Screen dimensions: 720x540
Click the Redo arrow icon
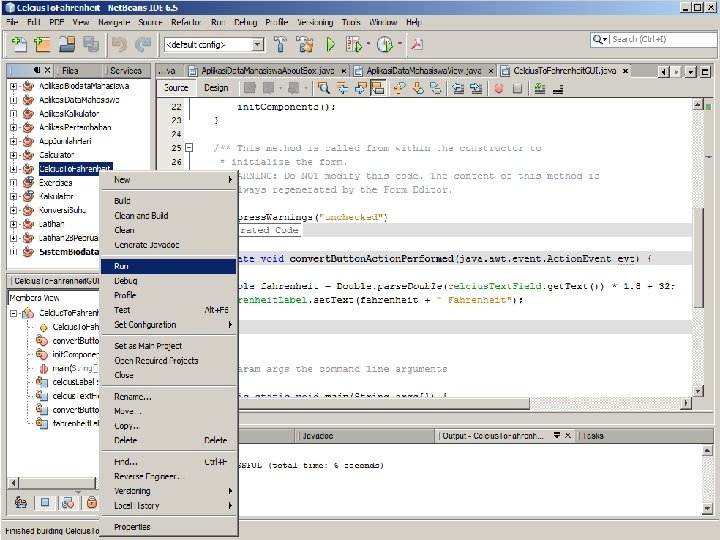(x=143, y=45)
